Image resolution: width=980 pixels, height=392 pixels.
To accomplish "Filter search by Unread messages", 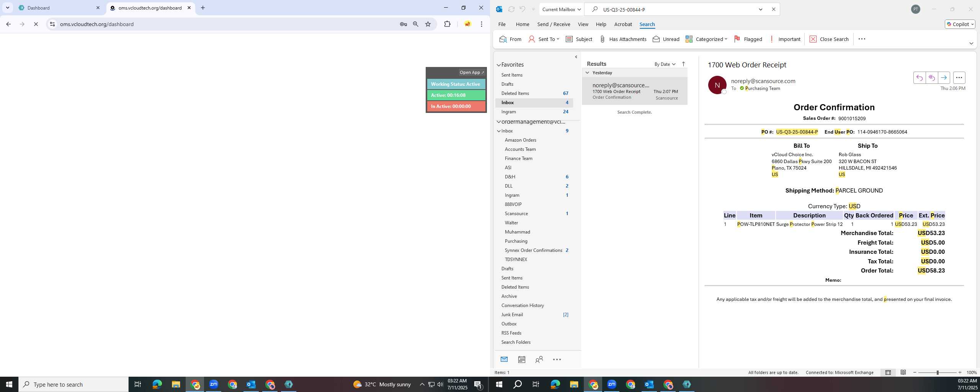I will [666, 39].
